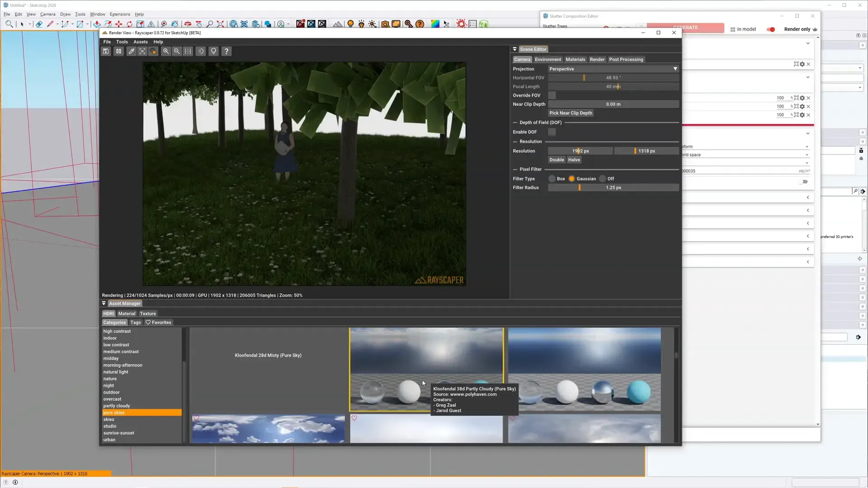This screenshot has width=868, height=488.
Task: Switch Asset Manager to Texture tab
Action: pos(148,314)
